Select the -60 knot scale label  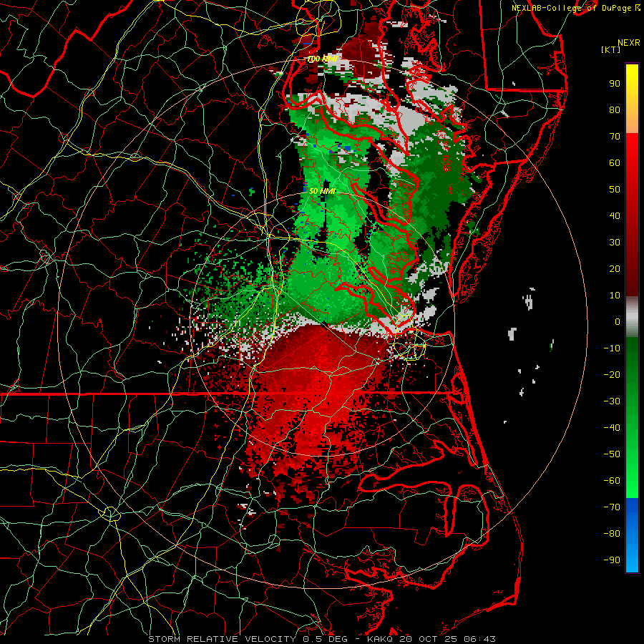tap(612, 481)
